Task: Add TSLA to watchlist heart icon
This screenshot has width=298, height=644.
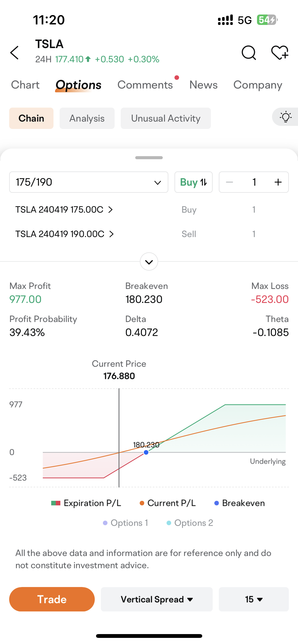Action: [279, 53]
